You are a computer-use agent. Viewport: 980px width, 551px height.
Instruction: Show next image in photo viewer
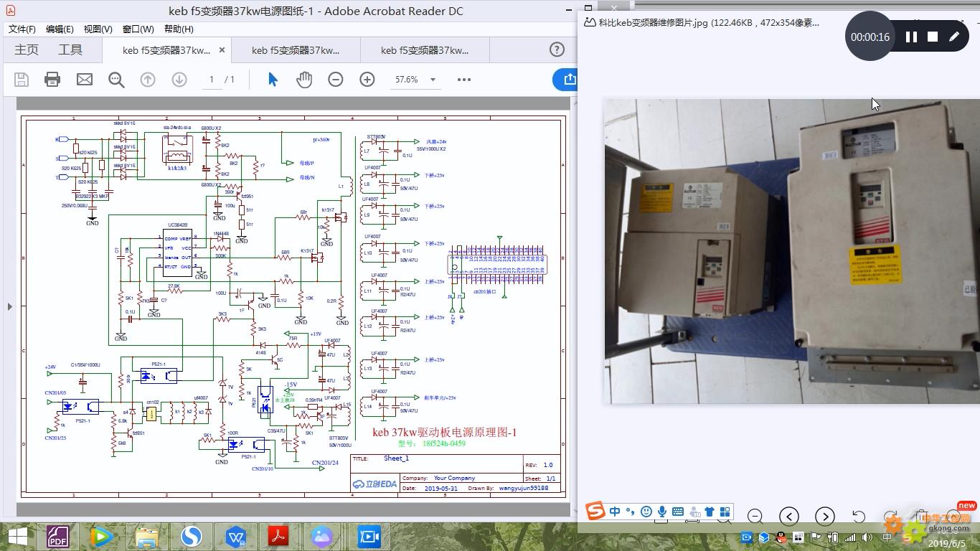point(825,516)
